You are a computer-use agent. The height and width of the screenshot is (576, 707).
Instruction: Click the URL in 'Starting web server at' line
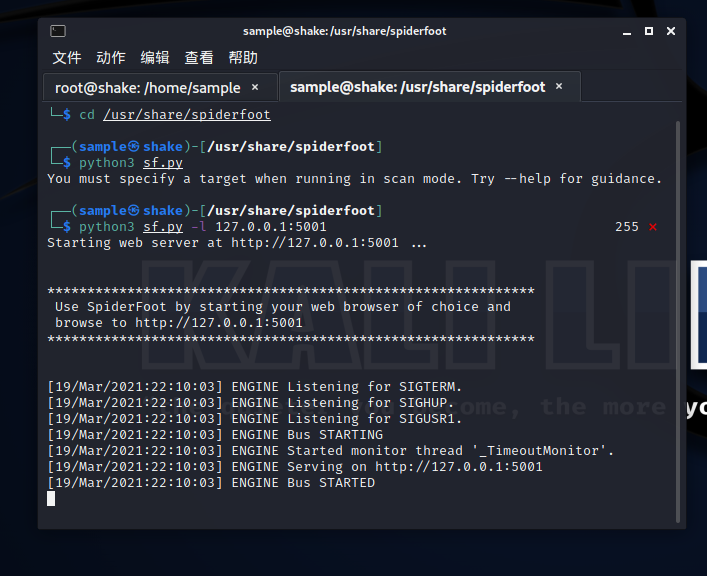point(315,243)
